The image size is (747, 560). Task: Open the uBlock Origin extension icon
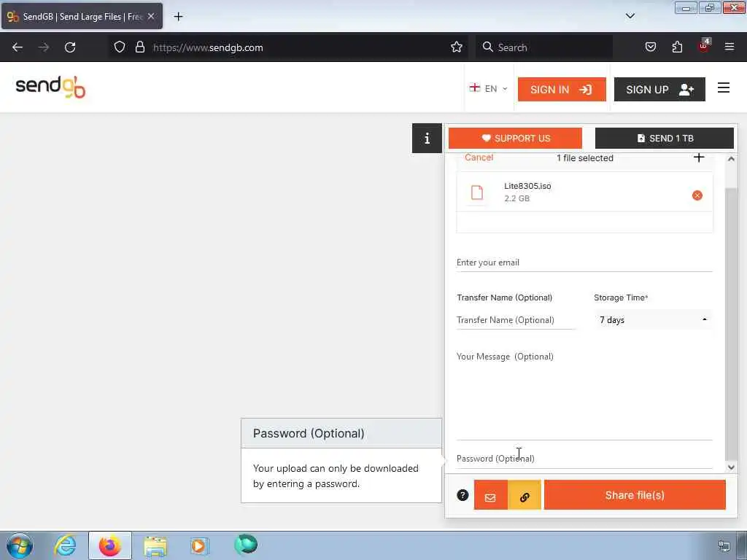(x=704, y=46)
